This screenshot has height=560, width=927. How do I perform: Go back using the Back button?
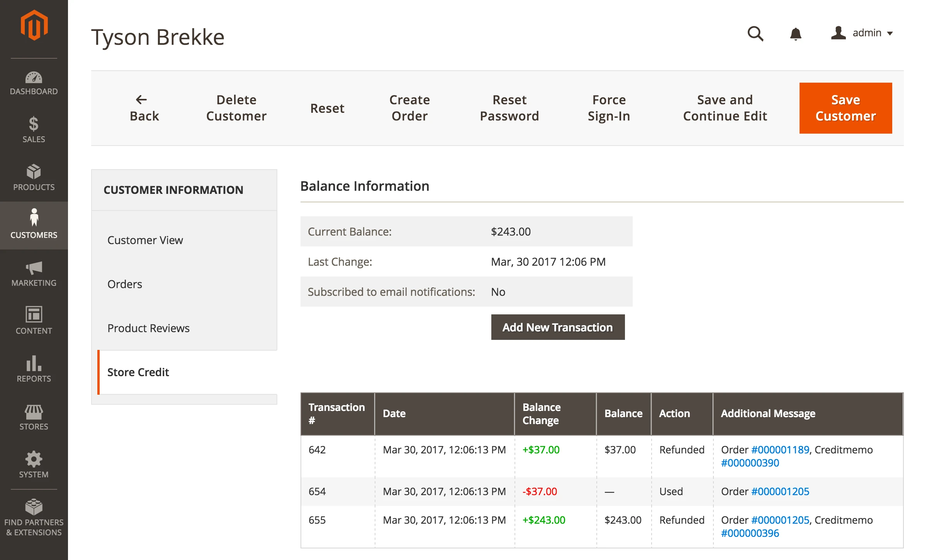(144, 108)
